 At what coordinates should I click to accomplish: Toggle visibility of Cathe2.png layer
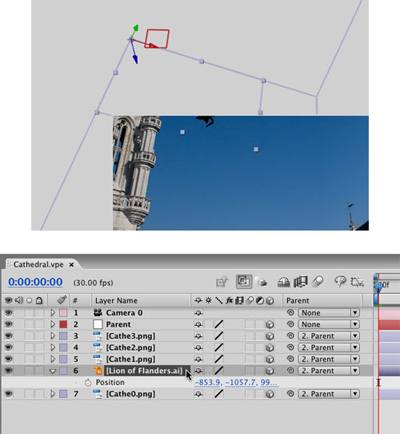tap(8, 348)
